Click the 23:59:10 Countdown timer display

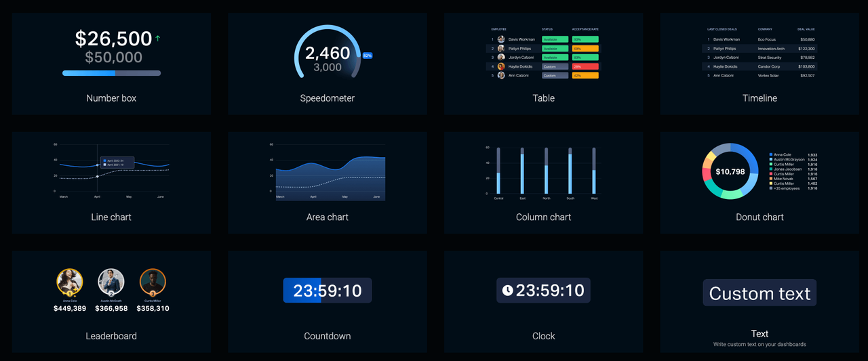tap(328, 291)
